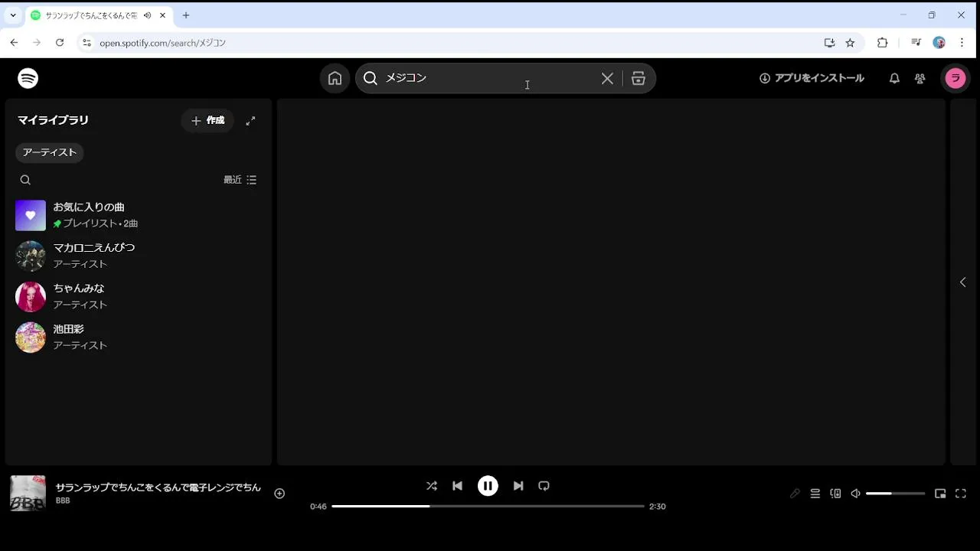The image size is (980, 551).
Task: Mute tab via the speaker icon
Action: point(147,15)
